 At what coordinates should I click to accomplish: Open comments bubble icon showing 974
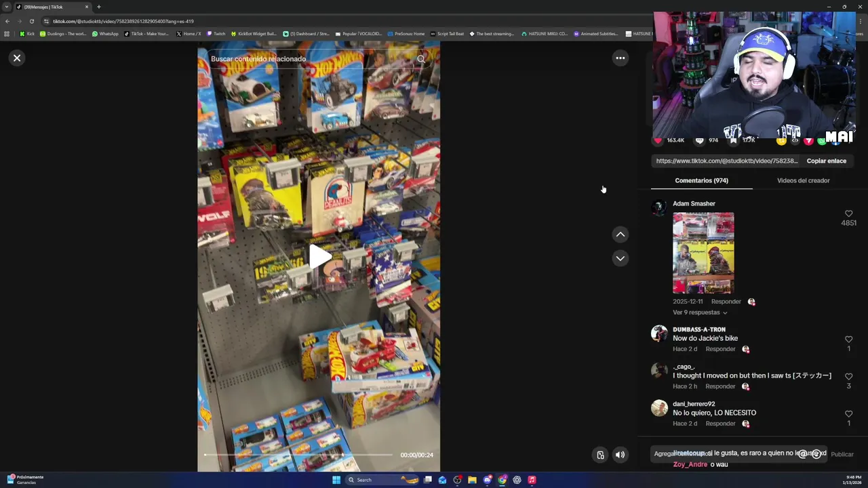699,140
